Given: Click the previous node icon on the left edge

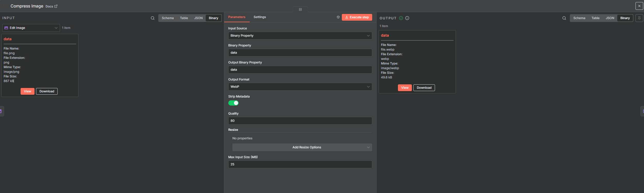Looking at the screenshot, I should [1, 111].
